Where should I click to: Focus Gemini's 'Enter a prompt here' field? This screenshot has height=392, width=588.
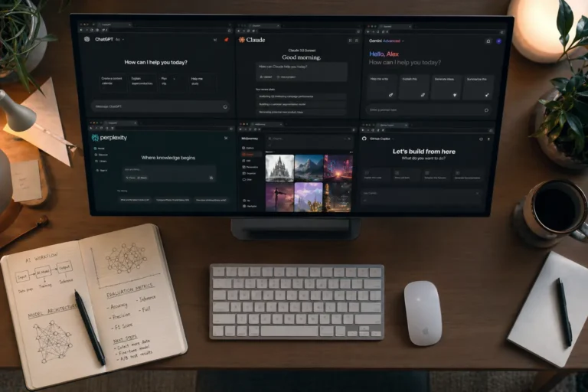click(429, 110)
